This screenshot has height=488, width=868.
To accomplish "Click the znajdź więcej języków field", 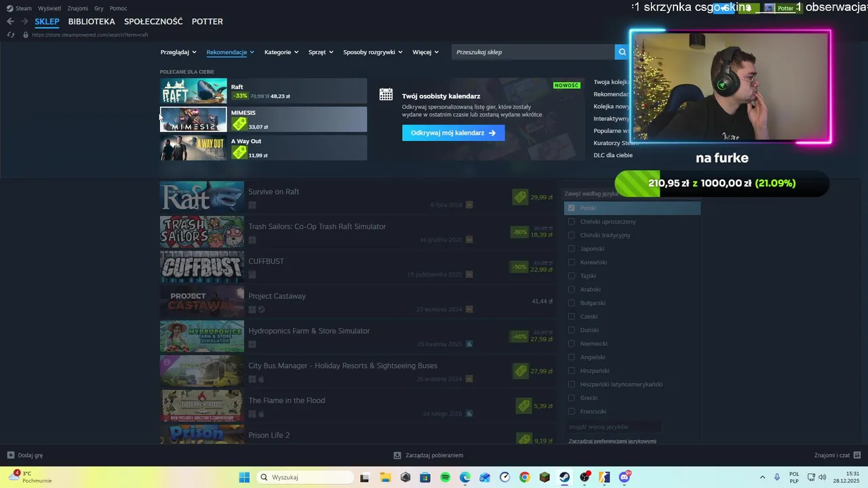I will click(614, 427).
